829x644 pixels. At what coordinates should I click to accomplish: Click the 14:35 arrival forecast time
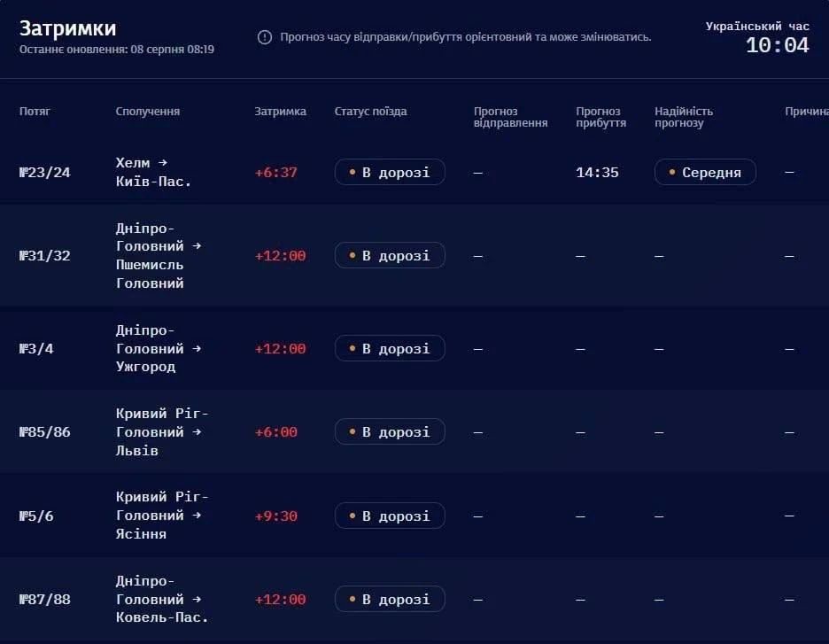(597, 173)
